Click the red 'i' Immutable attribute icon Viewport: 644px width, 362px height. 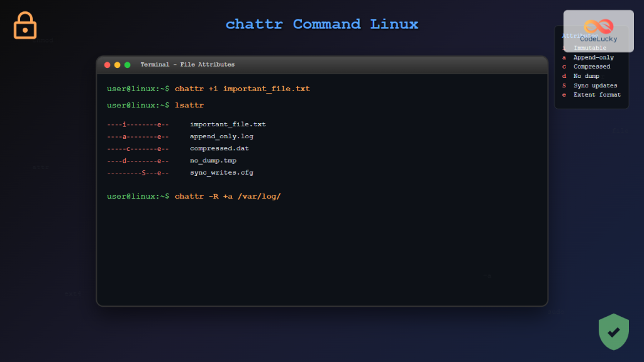coord(563,47)
